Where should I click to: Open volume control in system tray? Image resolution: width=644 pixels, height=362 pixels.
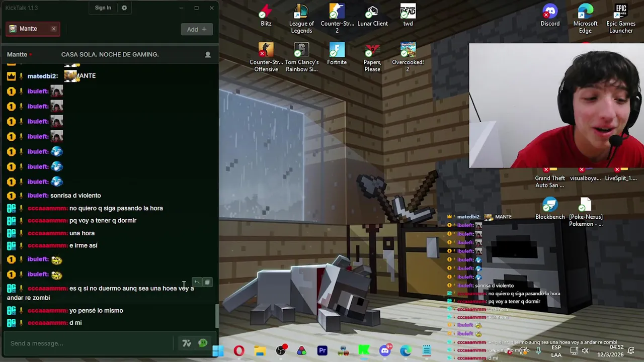click(585, 351)
